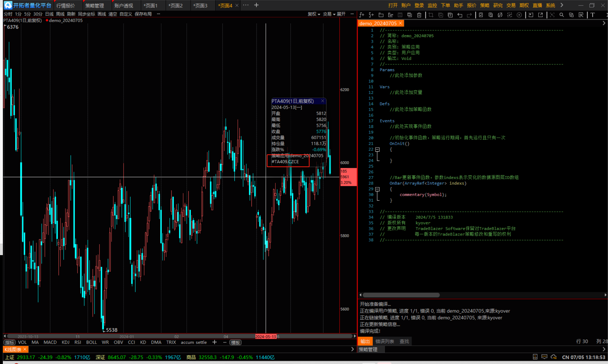Click the dashed-box check icon

click(510, 15)
